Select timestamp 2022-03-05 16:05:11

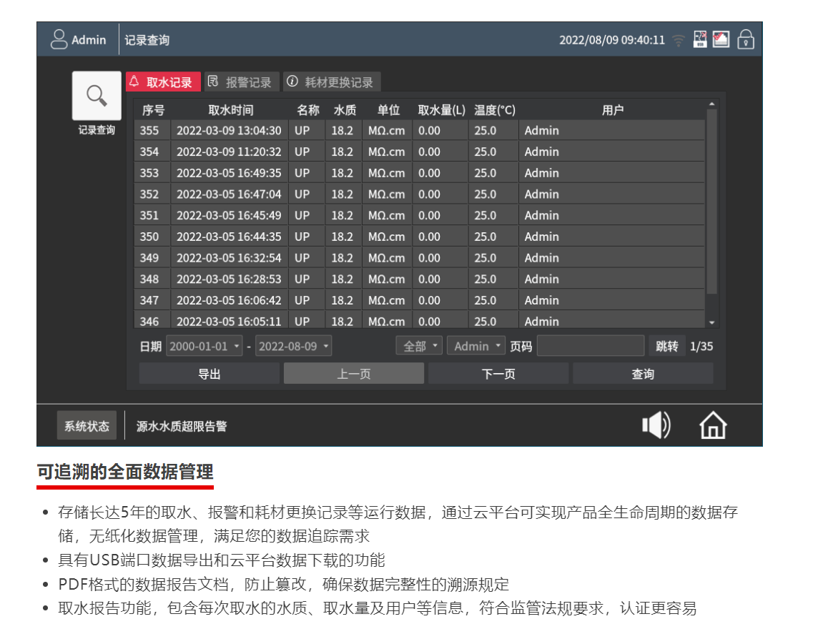[x=229, y=322]
